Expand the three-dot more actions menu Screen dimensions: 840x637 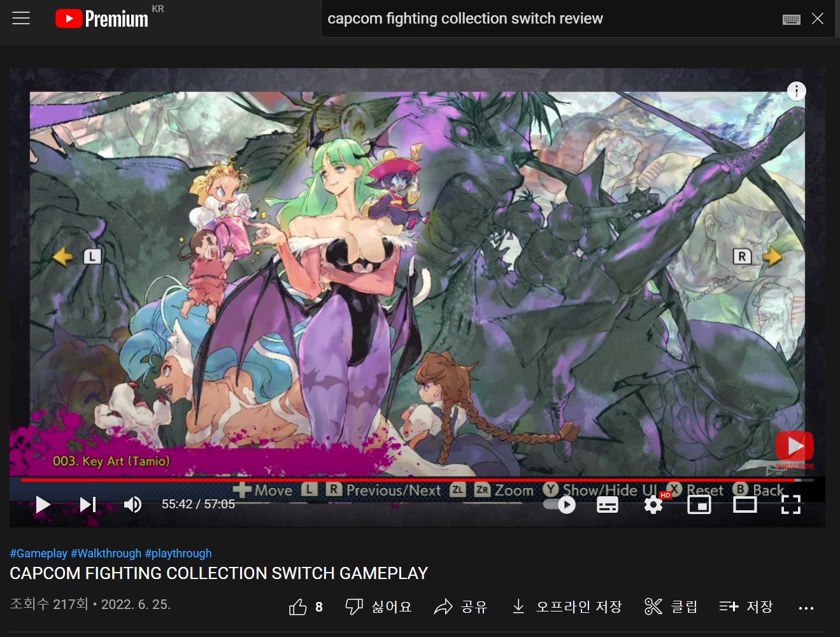pos(806,608)
